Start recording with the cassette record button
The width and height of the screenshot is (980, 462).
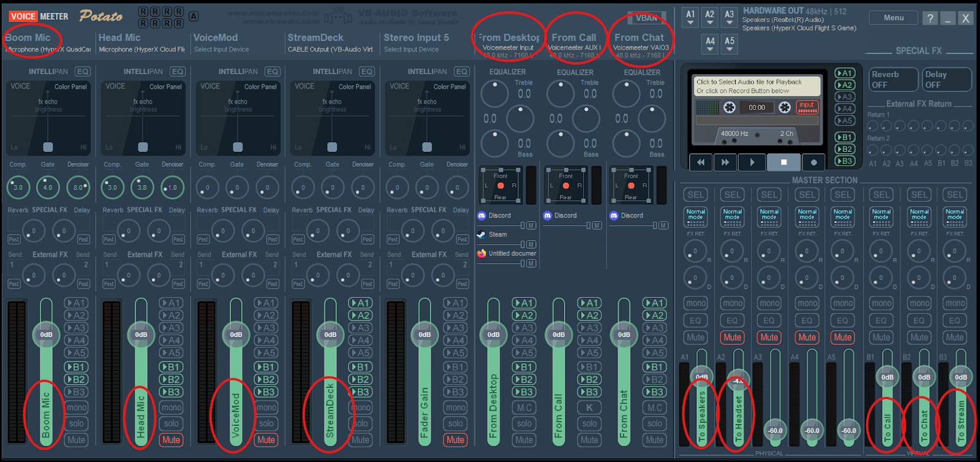(x=813, y=162)
